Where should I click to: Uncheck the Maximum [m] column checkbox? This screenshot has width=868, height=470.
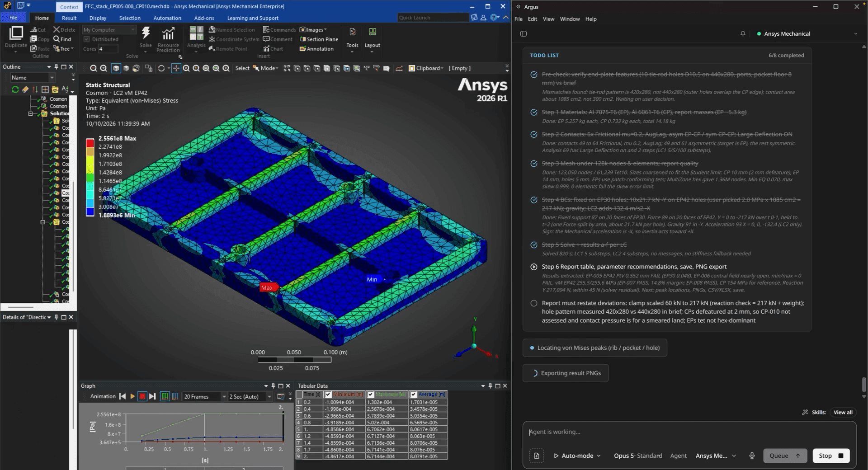point(371,395)
